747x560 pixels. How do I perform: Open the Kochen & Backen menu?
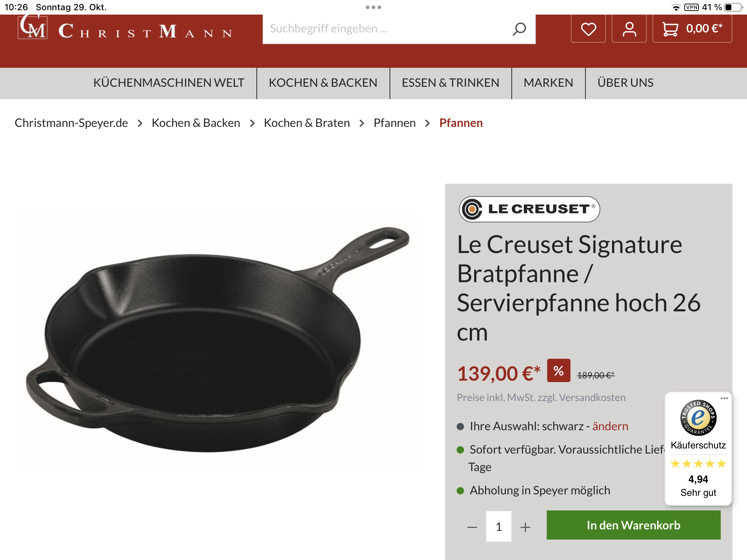click(x=323, y=83)
